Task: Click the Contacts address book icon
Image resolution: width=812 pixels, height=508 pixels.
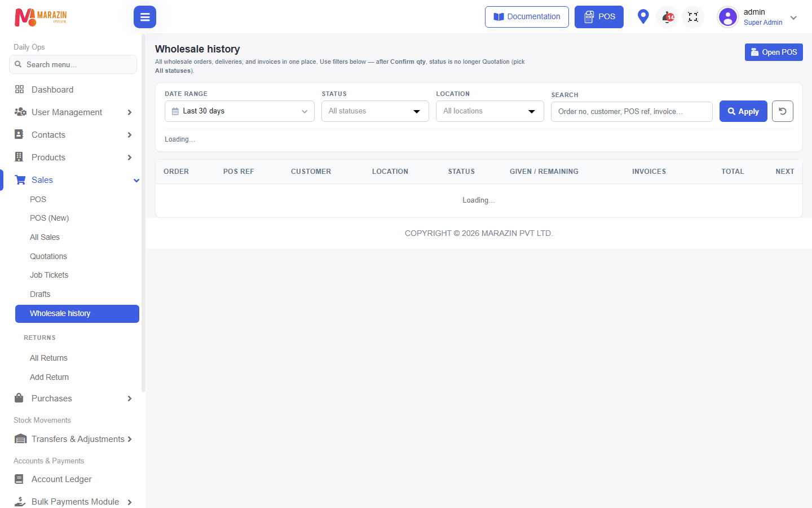Action: pyautogui.click(x=19, y=134)
